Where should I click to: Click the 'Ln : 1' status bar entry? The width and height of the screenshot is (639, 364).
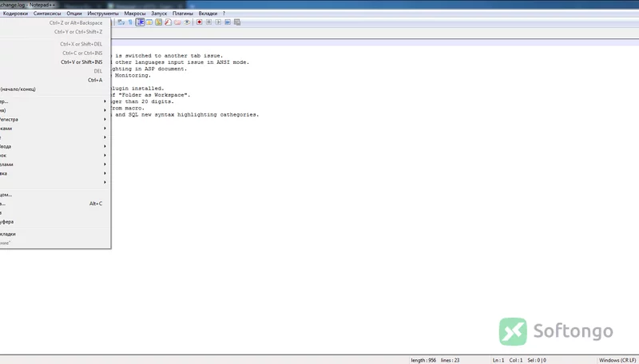pos(498,360)
